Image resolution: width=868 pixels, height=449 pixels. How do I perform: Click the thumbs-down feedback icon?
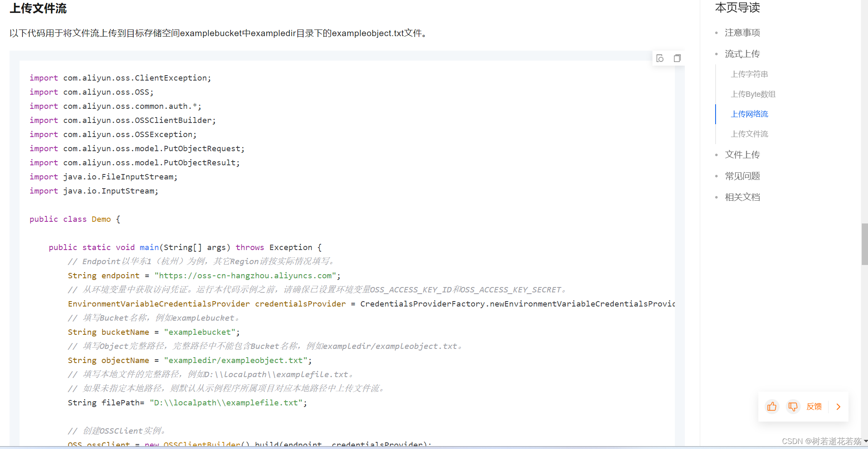point(793,407)
